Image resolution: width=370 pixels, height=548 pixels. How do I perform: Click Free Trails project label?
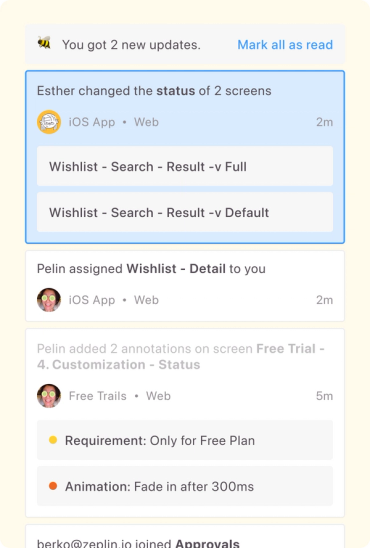tap(97, 396)
